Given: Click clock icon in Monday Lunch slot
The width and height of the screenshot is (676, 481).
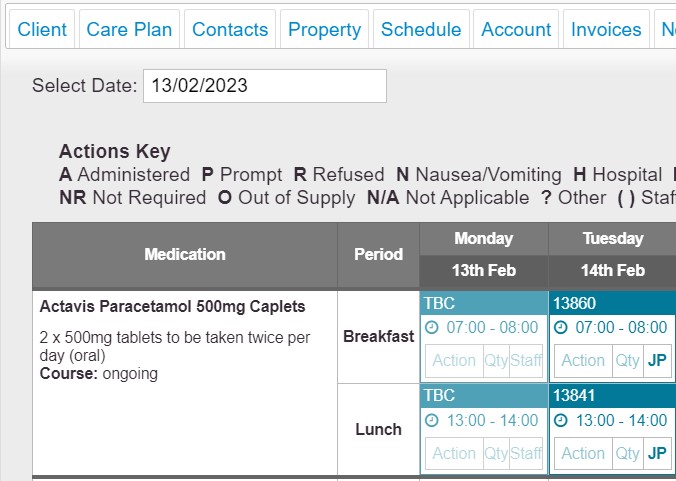Looking at the screenshot, I should click(x=432, y=420).
